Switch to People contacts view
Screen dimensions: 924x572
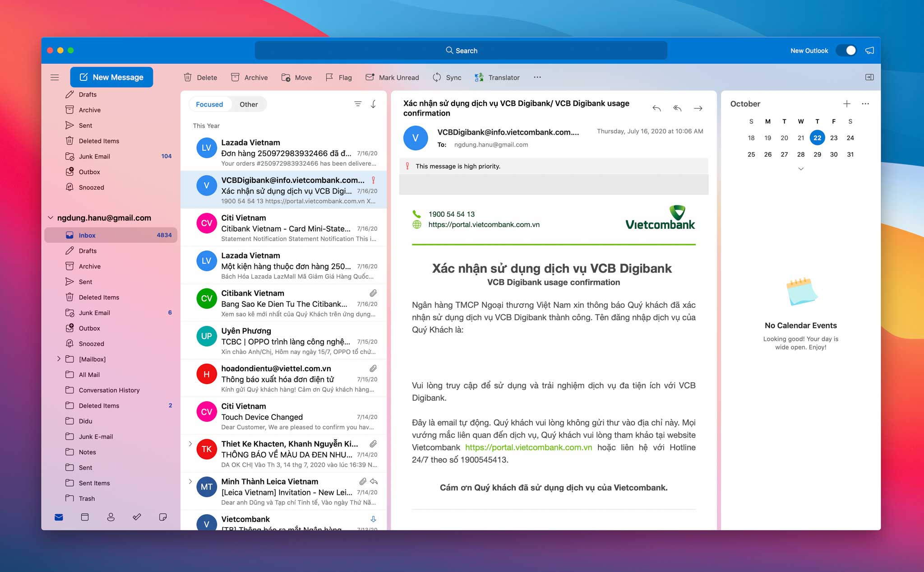pos(111,517)
